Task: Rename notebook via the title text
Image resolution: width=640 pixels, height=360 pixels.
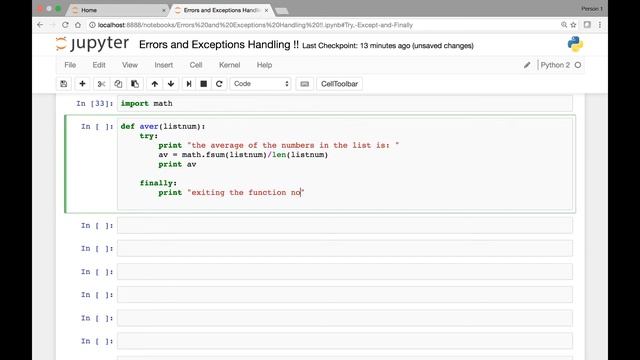Action: (219, 44)
